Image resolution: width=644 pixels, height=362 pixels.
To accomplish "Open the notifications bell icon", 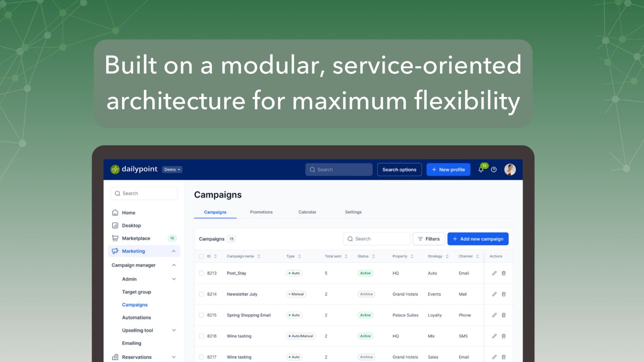I will tap(481, 170).
